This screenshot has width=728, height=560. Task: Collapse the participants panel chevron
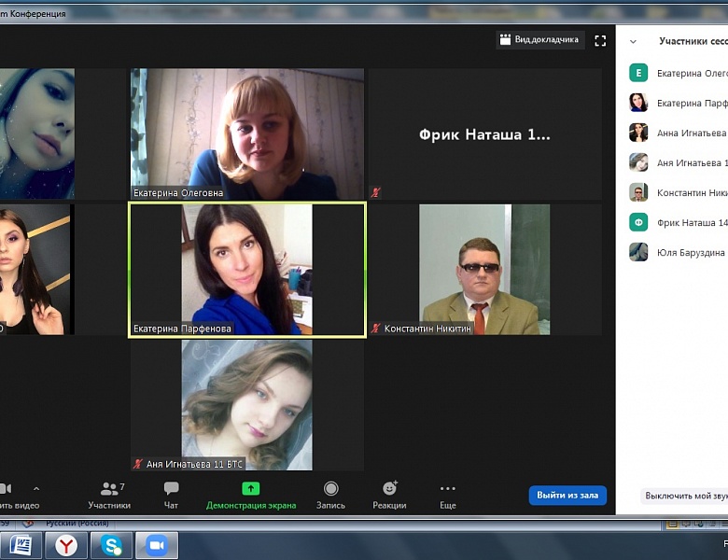coord(633,41)
